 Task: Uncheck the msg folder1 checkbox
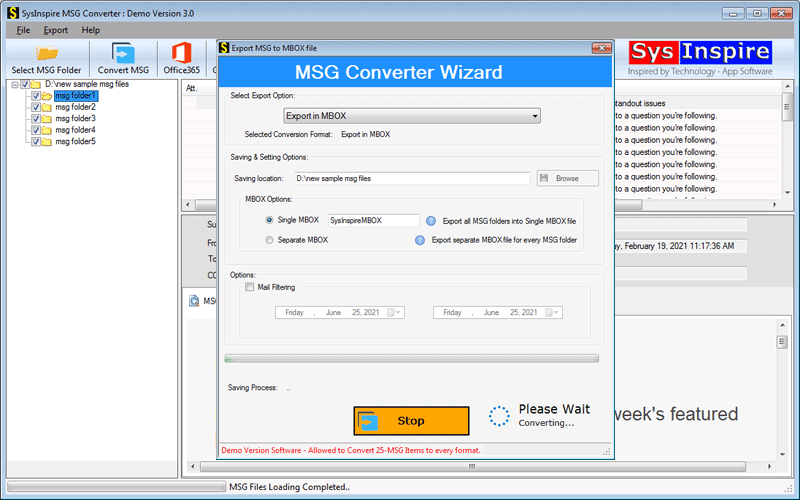point(36,96)
